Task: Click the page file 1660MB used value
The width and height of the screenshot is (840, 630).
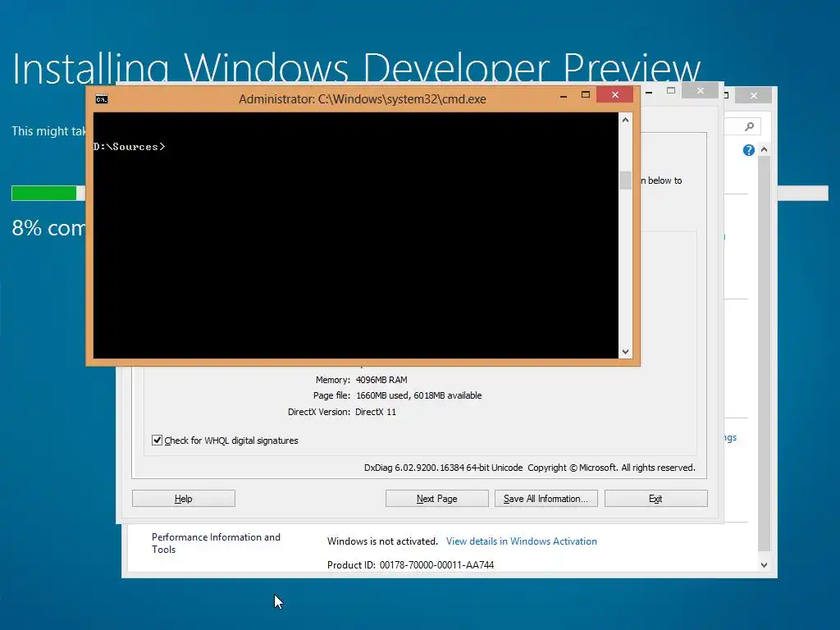Action: [x=419, y=395]
